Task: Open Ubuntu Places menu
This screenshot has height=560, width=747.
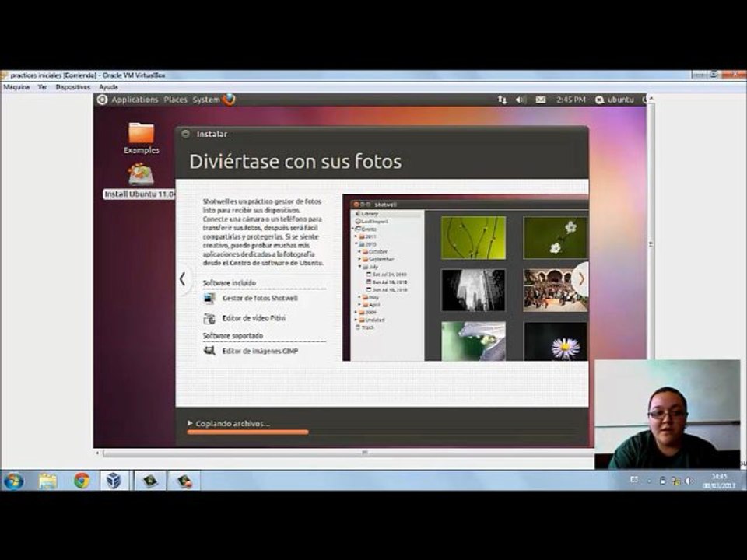Action: (175, 100)
